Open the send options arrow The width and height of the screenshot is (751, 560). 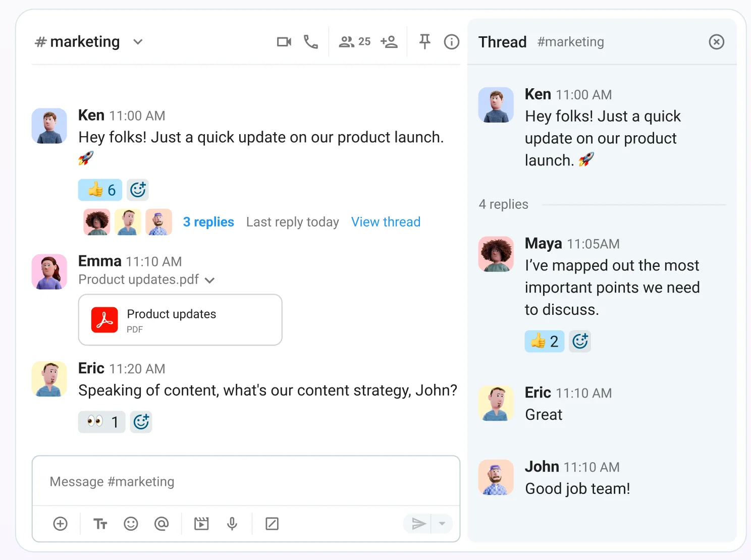pos(442,524)
